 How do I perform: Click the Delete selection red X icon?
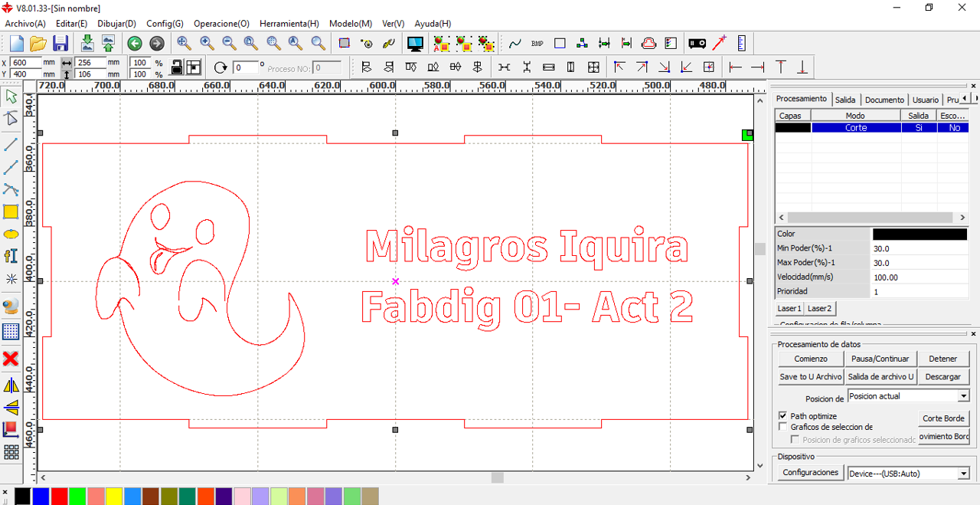pos(11,358)
